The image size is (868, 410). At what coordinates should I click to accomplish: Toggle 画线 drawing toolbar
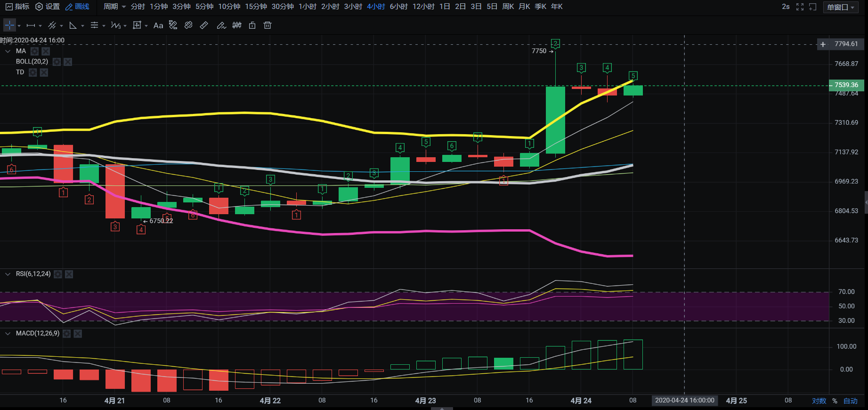(77, 7)
